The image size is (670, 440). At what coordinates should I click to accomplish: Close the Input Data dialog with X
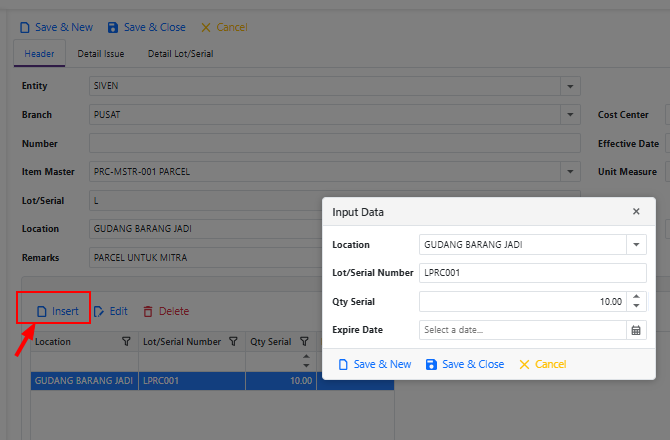pyautogui.click(x=636, y=211)
